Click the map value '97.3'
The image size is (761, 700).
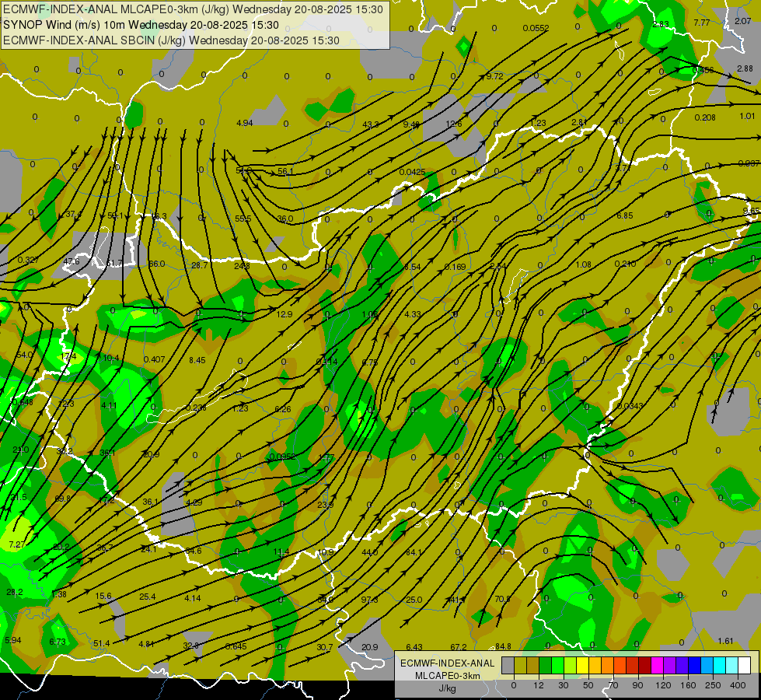coord(369,600)
